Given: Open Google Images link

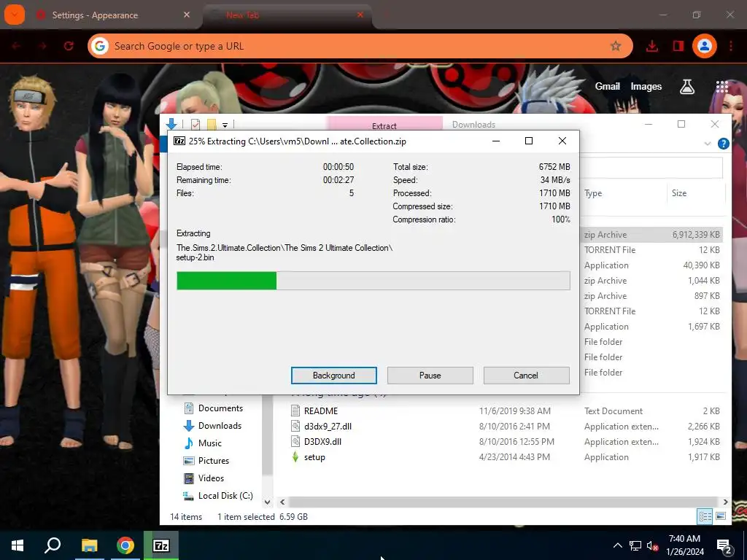Looking at the screenshot, I should click(646, 86).
